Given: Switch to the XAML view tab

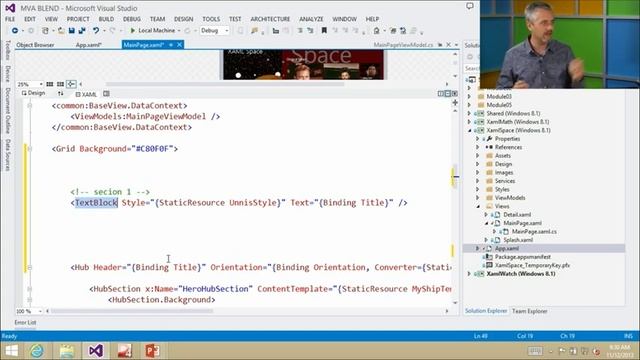Looking at the screenshot, I should point(86,94).
